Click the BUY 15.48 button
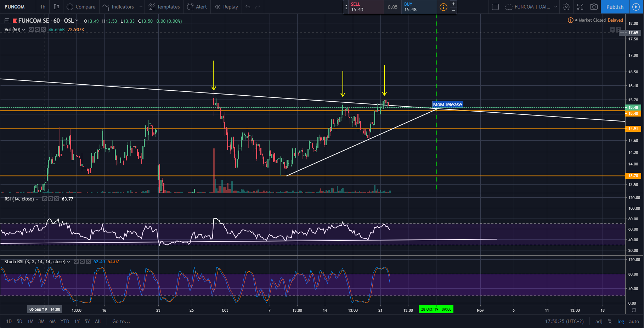The image size is (644, 328). (419, 7)
